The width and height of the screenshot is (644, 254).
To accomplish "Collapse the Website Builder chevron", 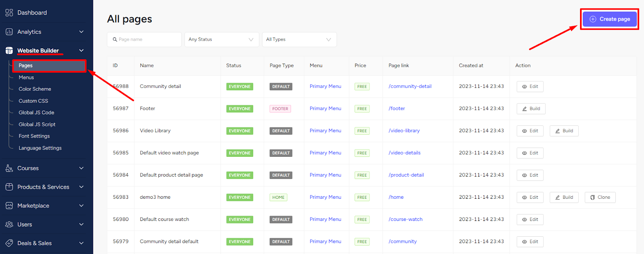I will (x=81, y=50).
